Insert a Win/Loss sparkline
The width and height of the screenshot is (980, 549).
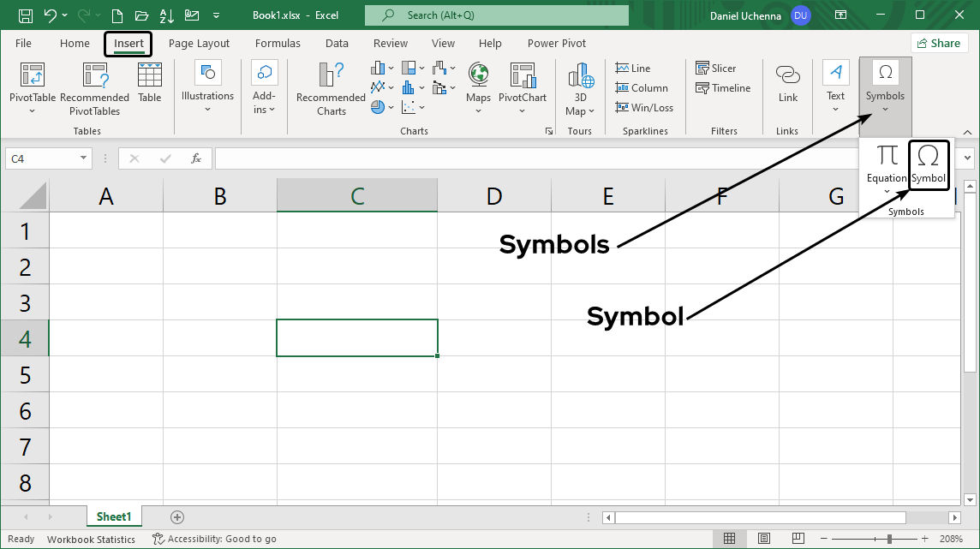tap(645, 107)
